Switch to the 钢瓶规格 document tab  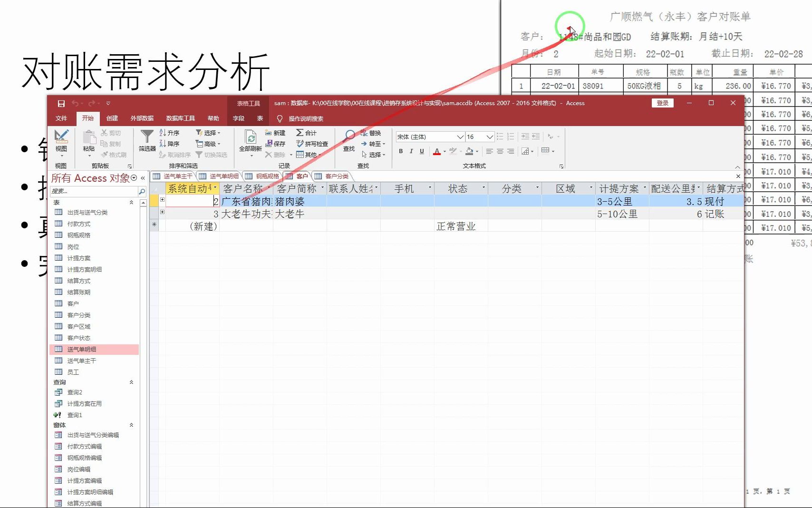pyautogui.click(x=262, y=176)
